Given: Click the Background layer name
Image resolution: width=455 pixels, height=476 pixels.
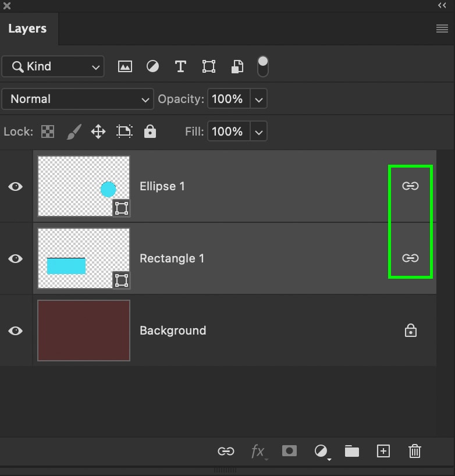Looking at the screenshot, I should tap(173, 331).
